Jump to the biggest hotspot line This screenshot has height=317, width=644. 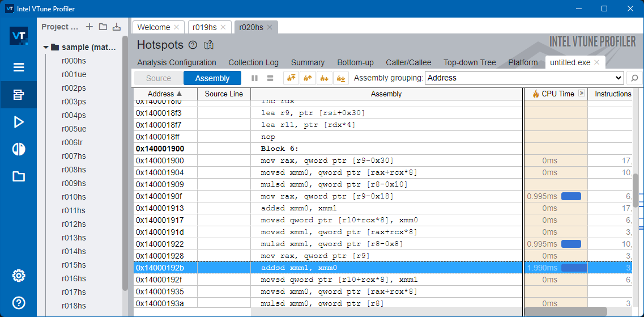click(x=292, y=78)
